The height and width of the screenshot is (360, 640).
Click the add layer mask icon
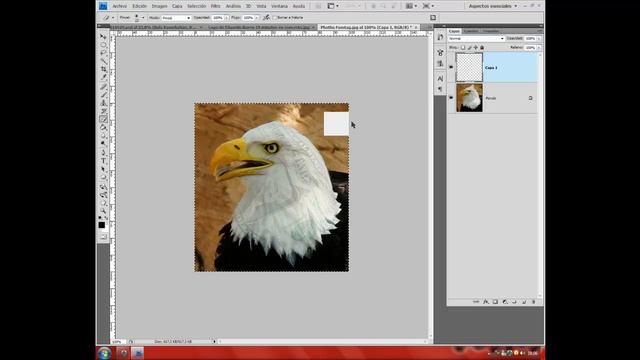[x=495, y=302]
